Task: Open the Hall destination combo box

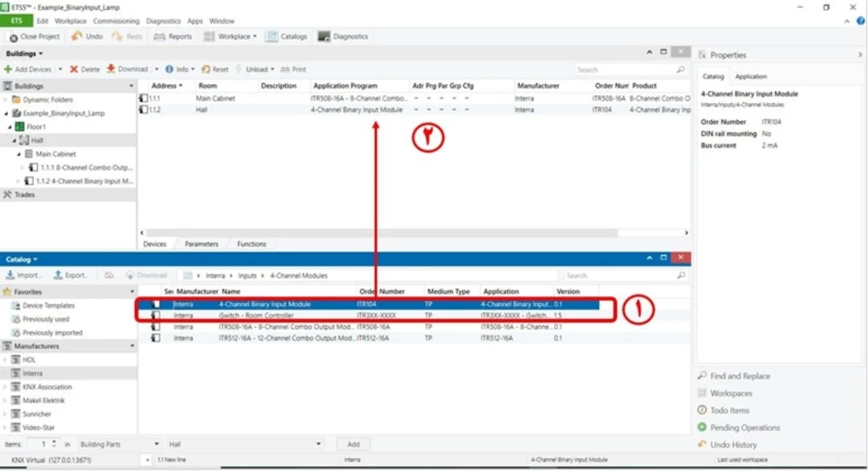Action: 245,444
